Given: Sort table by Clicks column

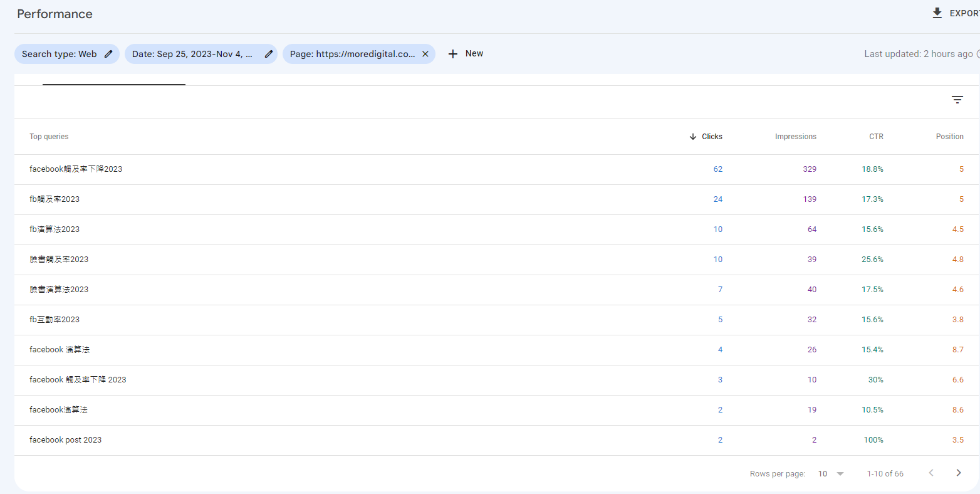Looking at the screenshot, I should pyautogui.click(x=712, y=137).
